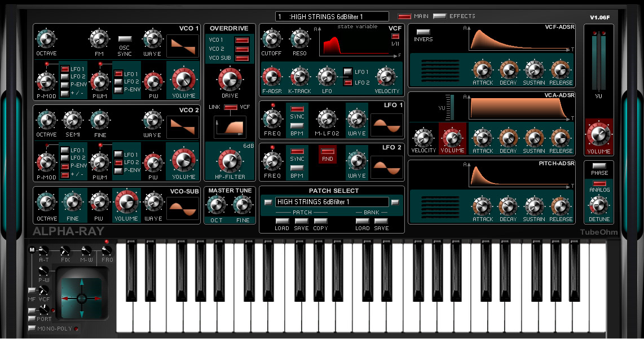644x339 pixels.
Task: Click the PITCH-ADSR envelope graph
Action: (x=519, y=176)
